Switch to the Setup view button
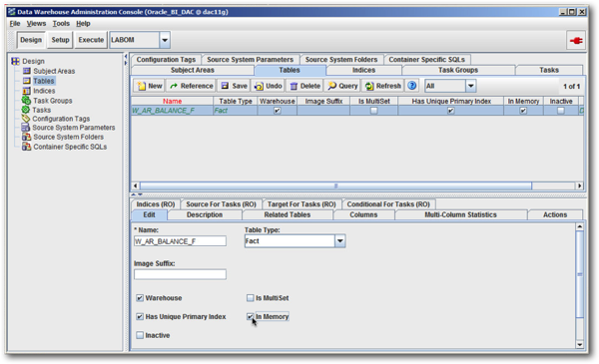 60,40
